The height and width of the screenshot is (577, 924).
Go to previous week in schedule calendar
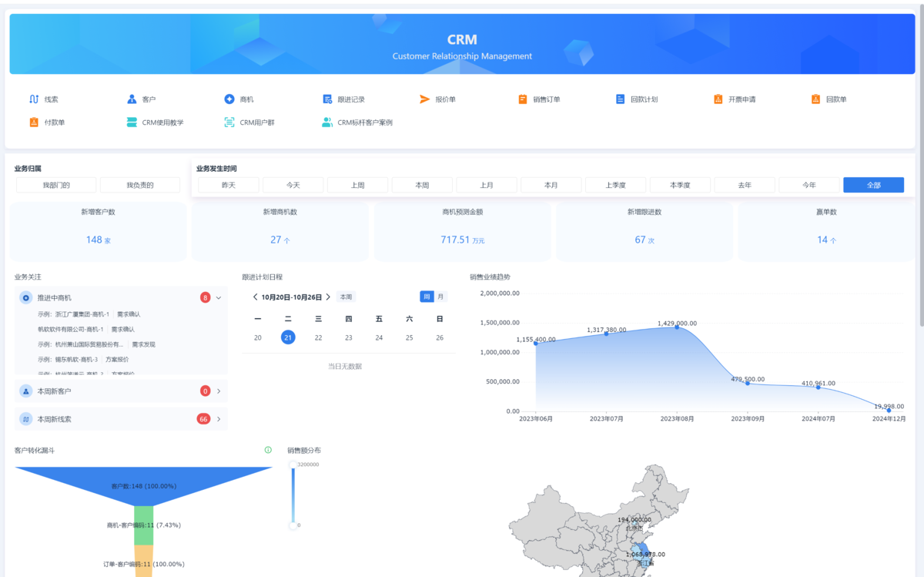coord(256,297)
